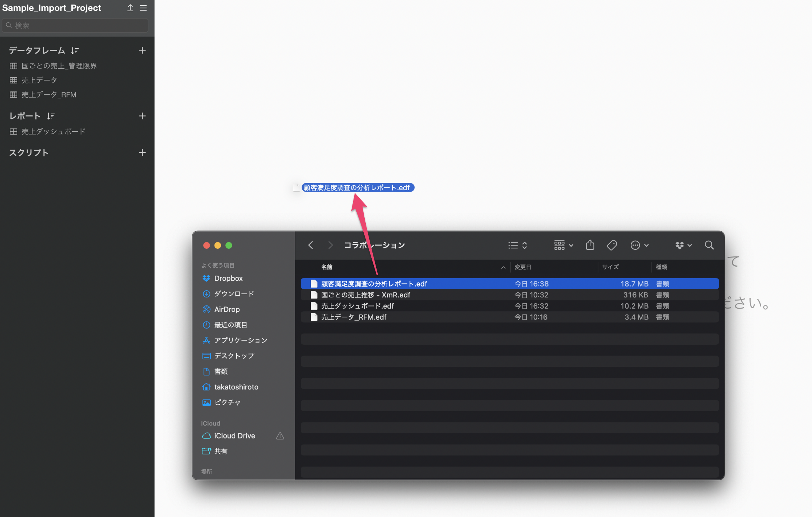The height and width of the screenshot is (517, 812).
Task: Open the group-by grid dropdown
Action: [563, 245]
